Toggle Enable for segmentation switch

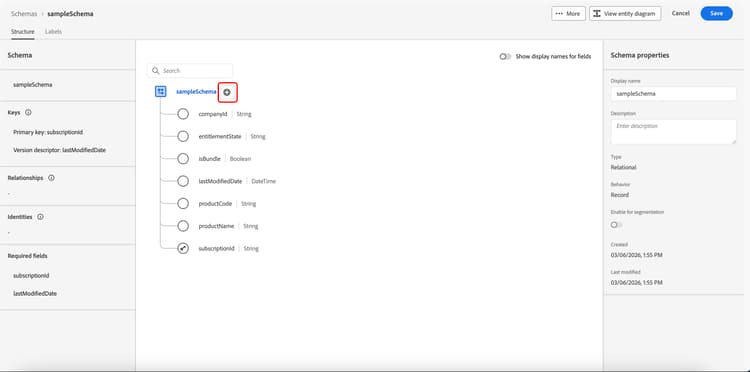pos(617,224)
